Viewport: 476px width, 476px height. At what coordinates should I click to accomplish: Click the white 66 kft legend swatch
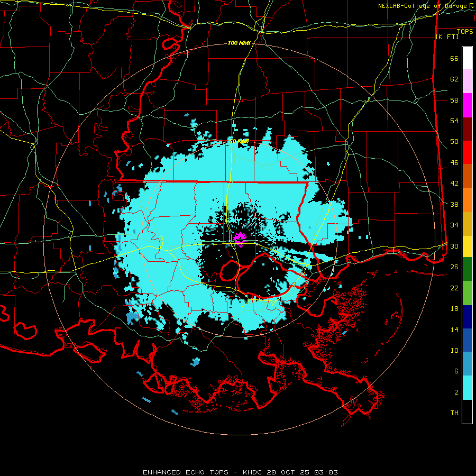(x=467, y=58)
